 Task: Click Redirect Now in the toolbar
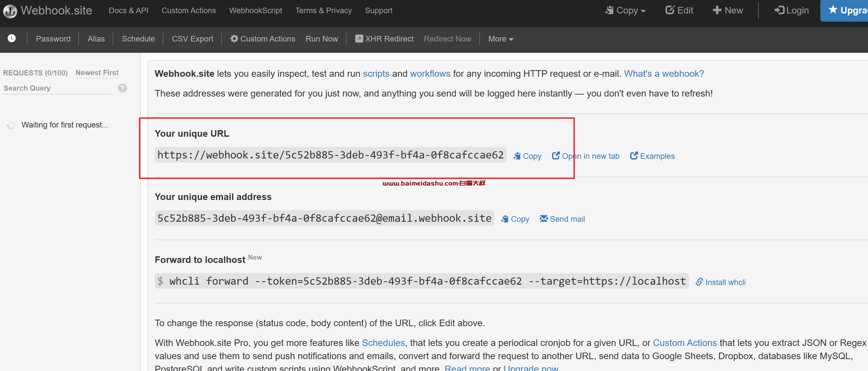[447, 39]
